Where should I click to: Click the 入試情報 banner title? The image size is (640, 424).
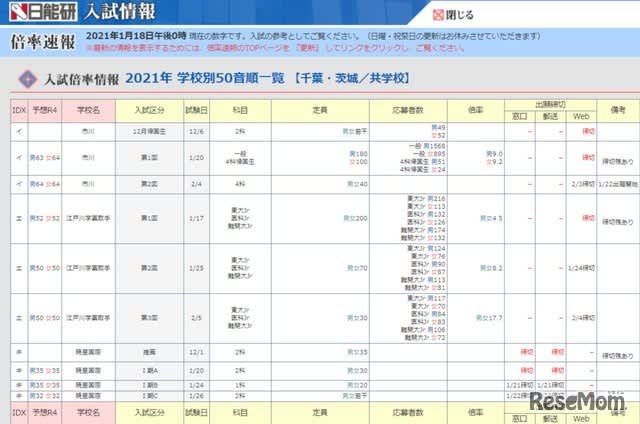point(120,11)
